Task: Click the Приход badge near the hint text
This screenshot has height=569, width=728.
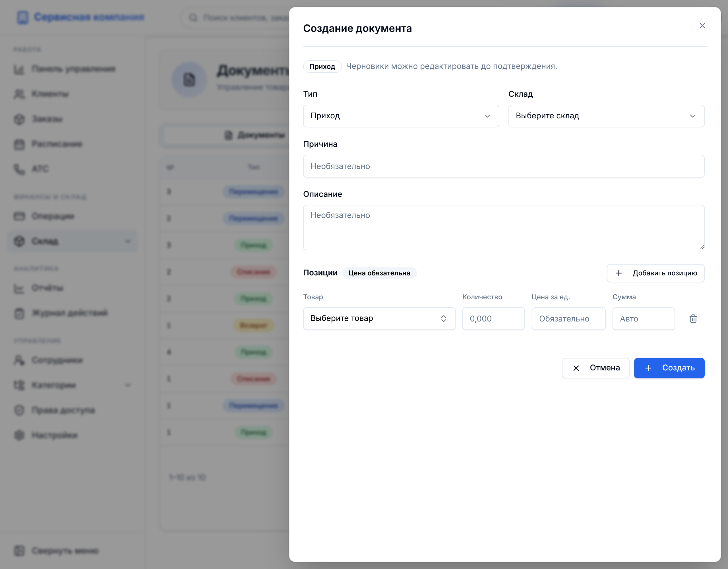Action: 322,66
